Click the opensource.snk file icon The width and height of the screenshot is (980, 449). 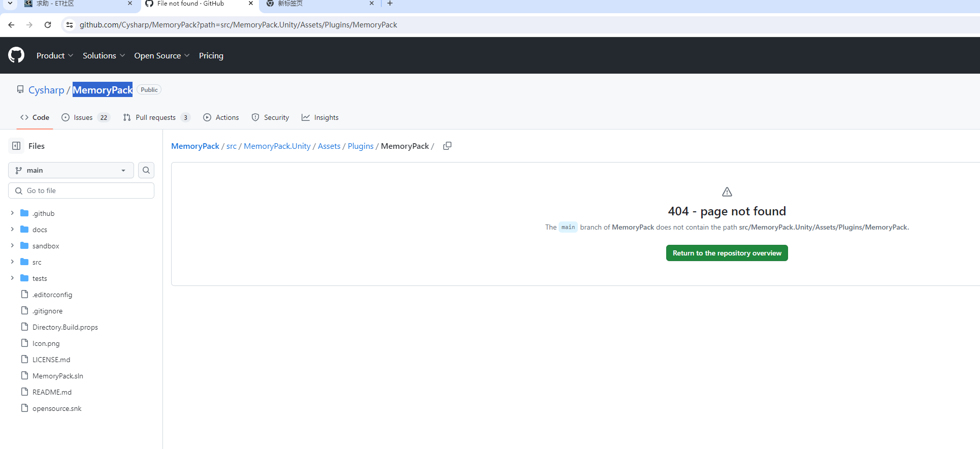(24, 408)
